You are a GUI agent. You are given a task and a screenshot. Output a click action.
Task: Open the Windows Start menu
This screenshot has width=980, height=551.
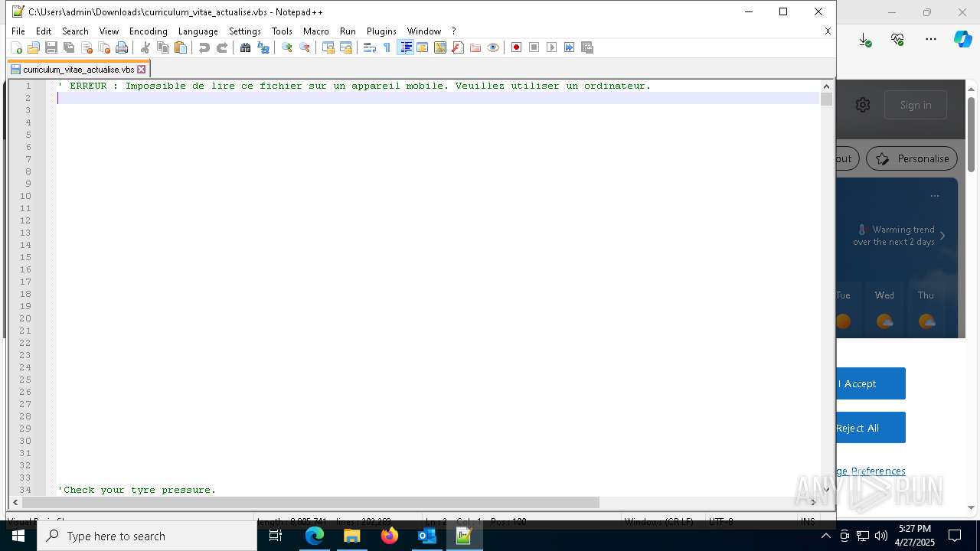click(18, 536)
